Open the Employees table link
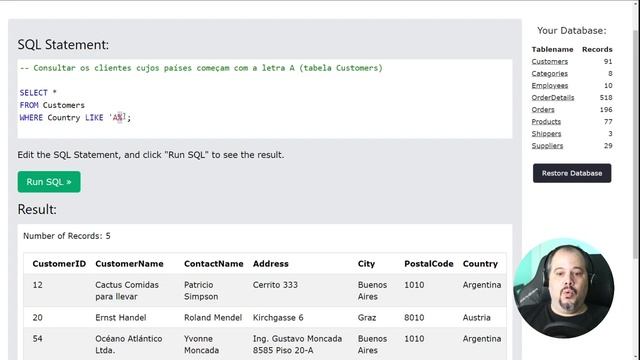 (549, 85)
